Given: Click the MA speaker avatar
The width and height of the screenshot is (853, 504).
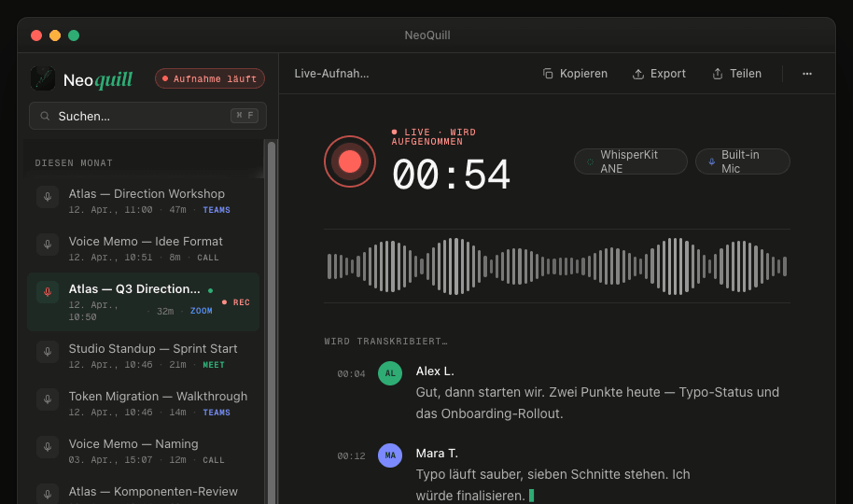Looking at the screenshot, I should coord(390,455).
